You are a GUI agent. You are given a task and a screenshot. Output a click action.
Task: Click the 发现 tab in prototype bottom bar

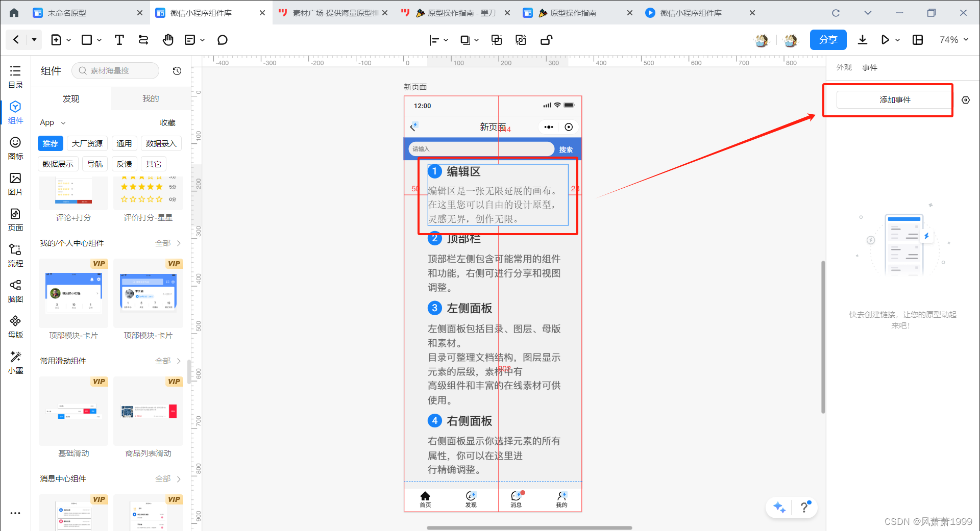click(x=471, y=499)
